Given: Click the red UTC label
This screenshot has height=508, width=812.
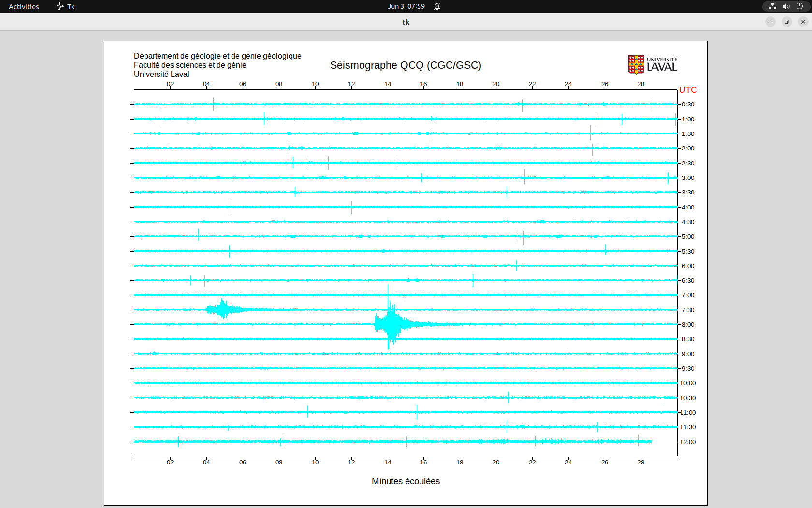Looking at the screenshot, I should (x=688, y=90).
